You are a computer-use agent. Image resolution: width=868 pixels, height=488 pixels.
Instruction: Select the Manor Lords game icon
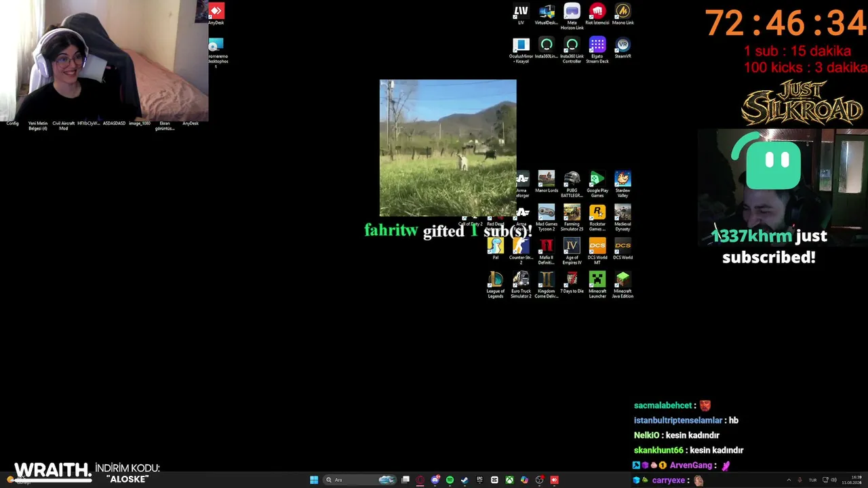click(x=547, y=182)
